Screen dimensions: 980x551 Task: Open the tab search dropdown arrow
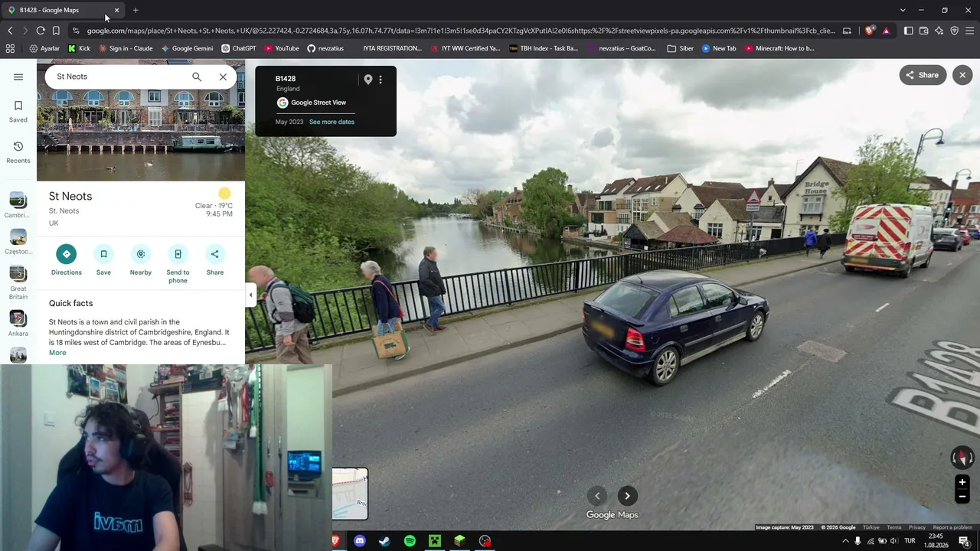[903, 10]
